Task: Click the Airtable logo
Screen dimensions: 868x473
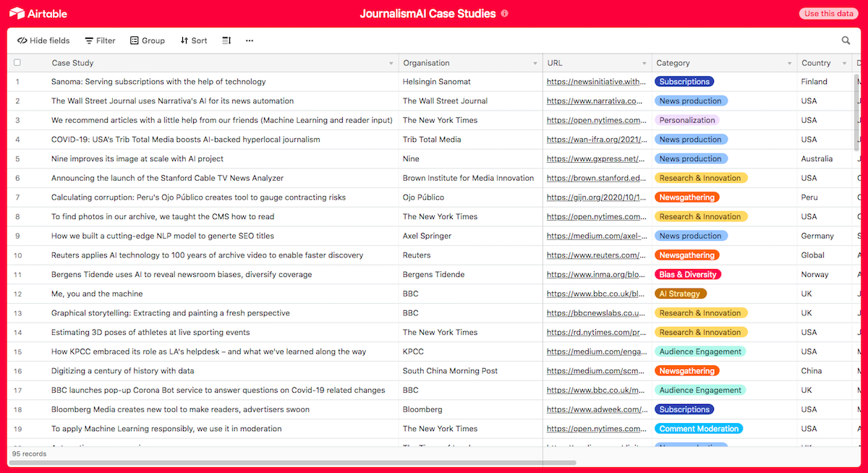Action: [38, 14]
